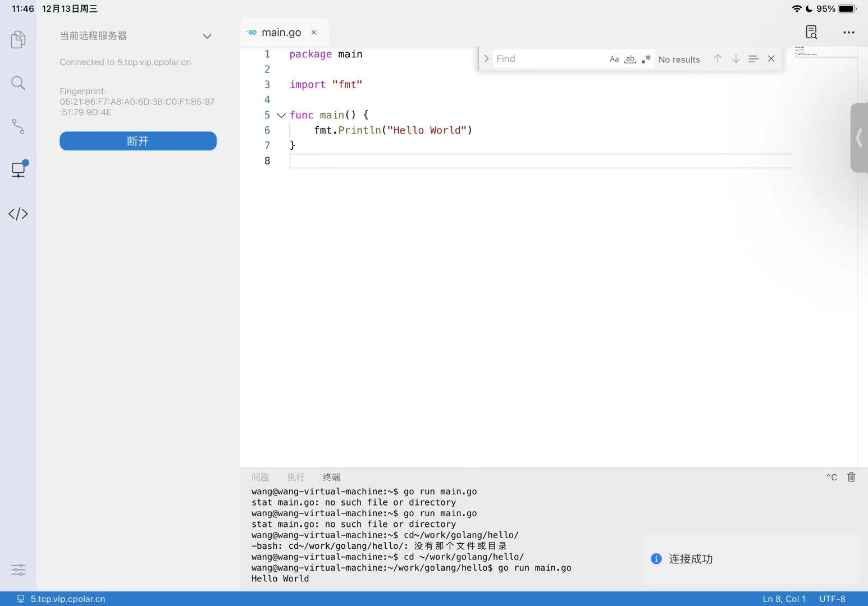
Task: Click the '当前远程服务器' header label
Action: [x=93, y=36]
